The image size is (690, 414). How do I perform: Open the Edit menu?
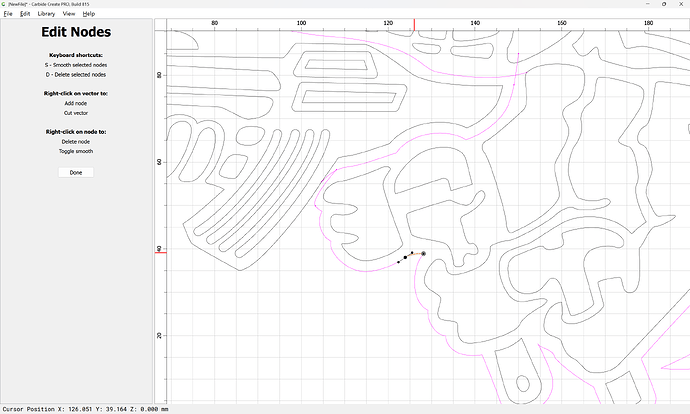tap(25, 14)
